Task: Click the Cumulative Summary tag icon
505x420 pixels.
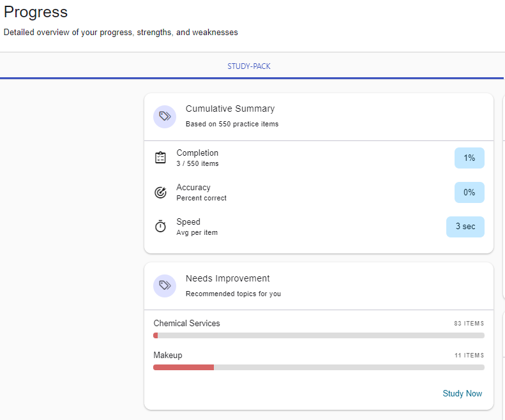Action: pyautogui.click(x=165, y=116)
